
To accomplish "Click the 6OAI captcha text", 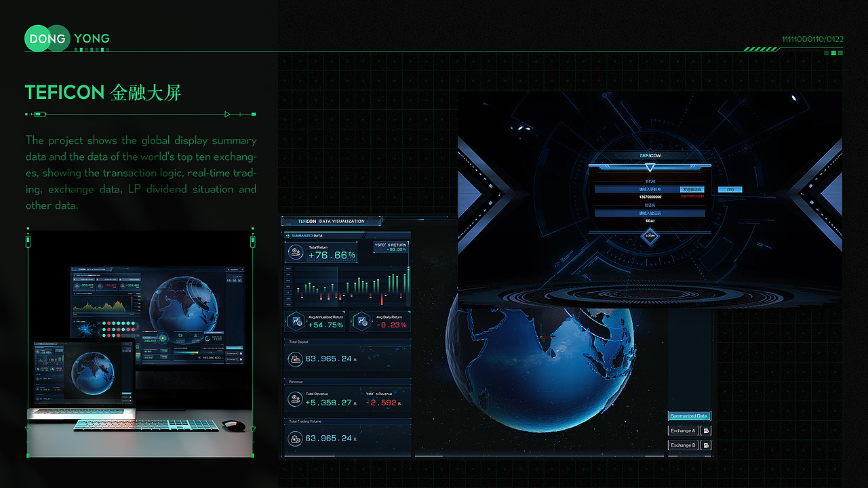I will [x=650, y=221].
